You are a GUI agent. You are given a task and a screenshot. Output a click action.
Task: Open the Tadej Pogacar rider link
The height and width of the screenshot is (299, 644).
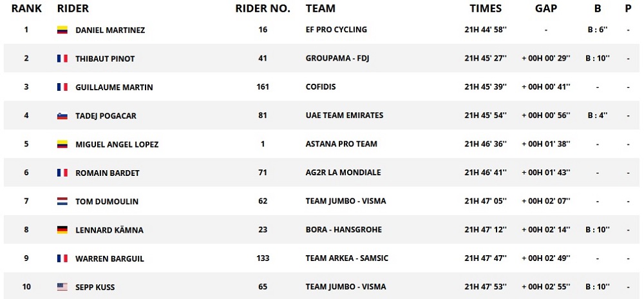[106, 116]
